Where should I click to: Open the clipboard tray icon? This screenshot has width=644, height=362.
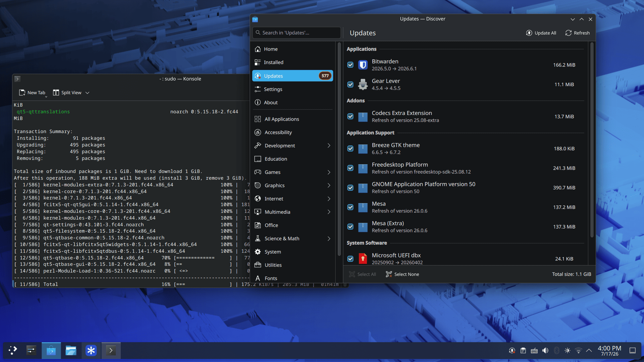[523, 351]
